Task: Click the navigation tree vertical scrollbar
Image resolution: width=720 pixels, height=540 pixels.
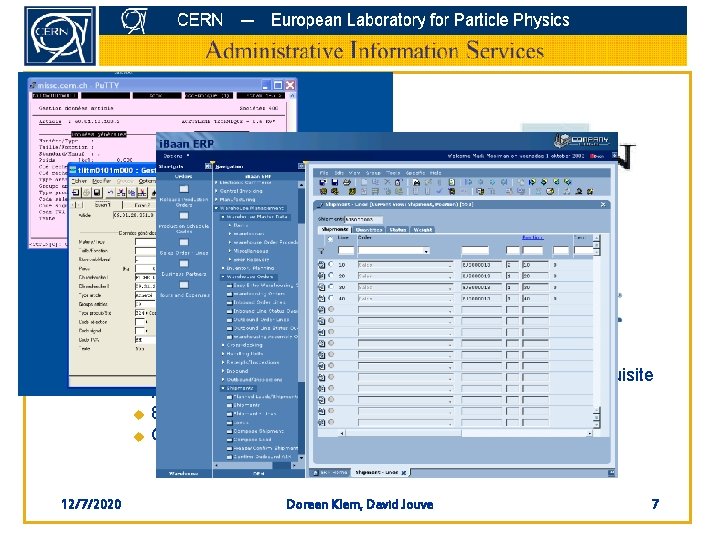Action: click(x=301, y=321)
